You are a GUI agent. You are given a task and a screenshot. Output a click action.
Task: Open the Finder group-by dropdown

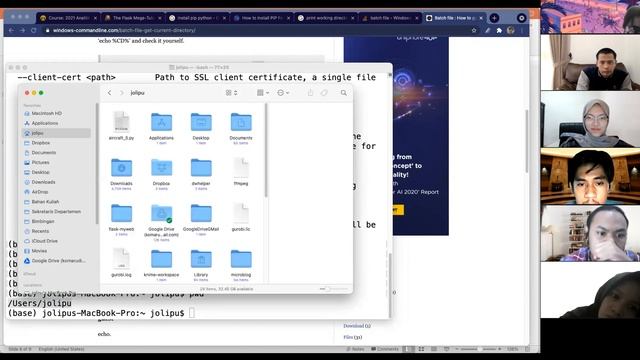[263, 93]
